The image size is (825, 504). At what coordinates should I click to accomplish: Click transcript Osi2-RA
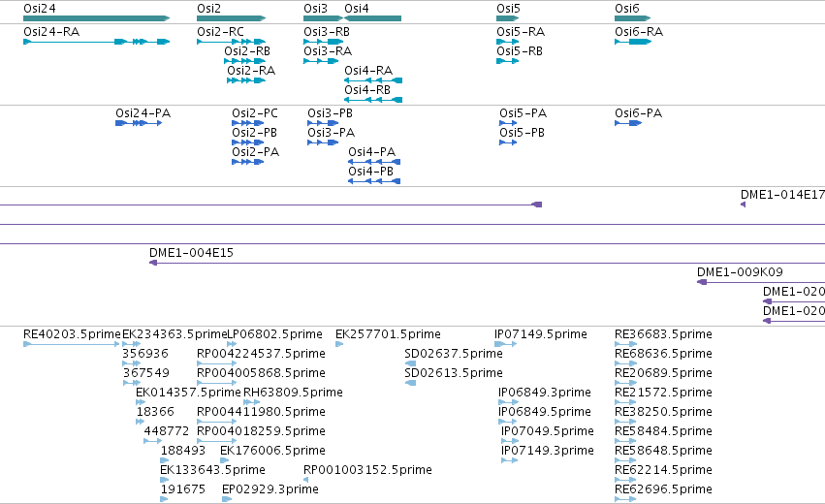(x=246, y=80)
